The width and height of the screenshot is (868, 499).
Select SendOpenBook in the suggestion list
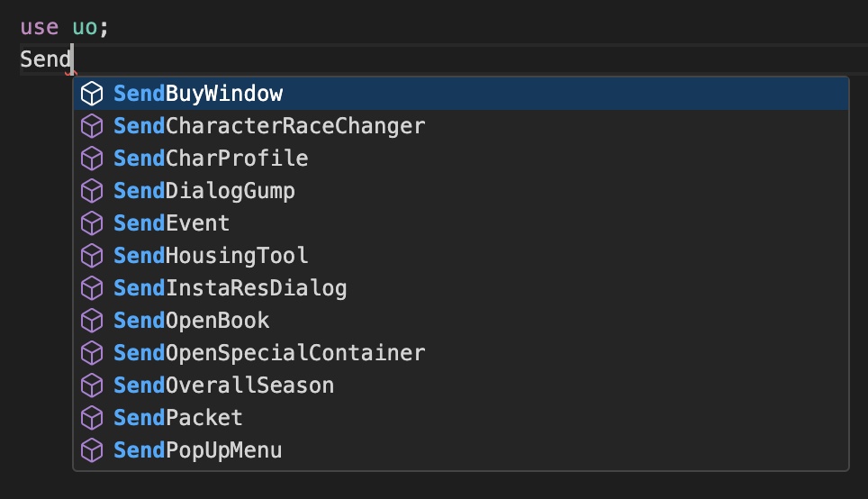(x=461, y=321)
